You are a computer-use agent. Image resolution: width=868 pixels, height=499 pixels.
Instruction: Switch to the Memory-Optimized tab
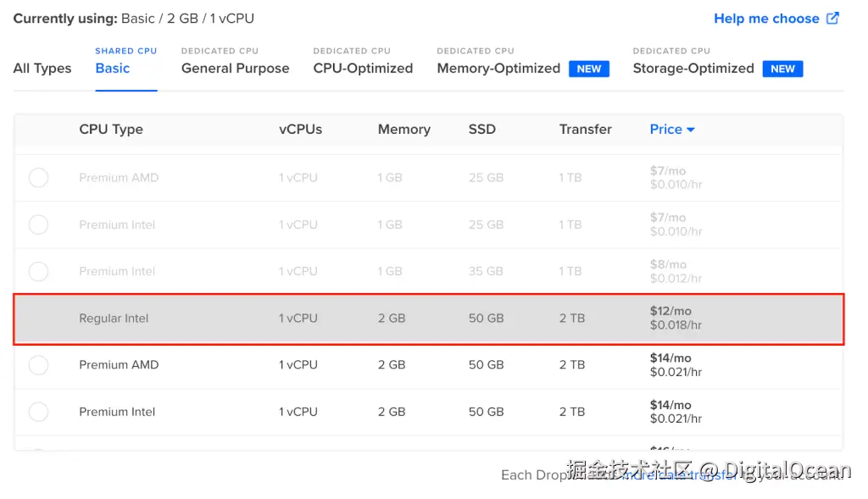tap(498, 68)
